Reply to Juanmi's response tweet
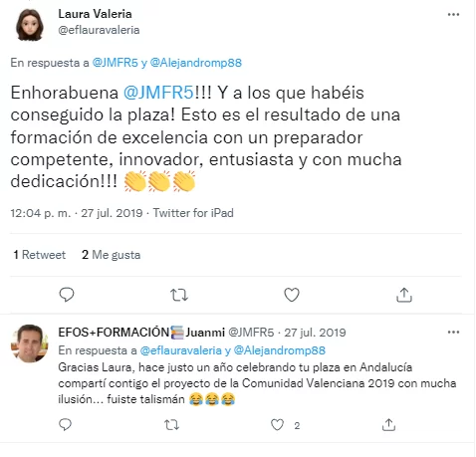The image size is (476, 457). pos(65,424)
